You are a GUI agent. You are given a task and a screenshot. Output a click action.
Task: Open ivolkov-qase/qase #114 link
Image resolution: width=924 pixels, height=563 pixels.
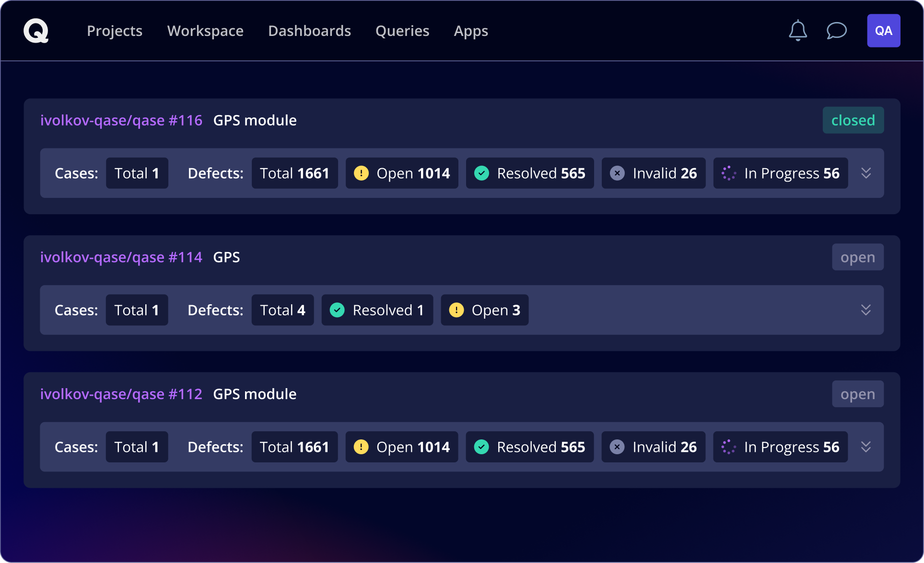[x=121, y=257]
